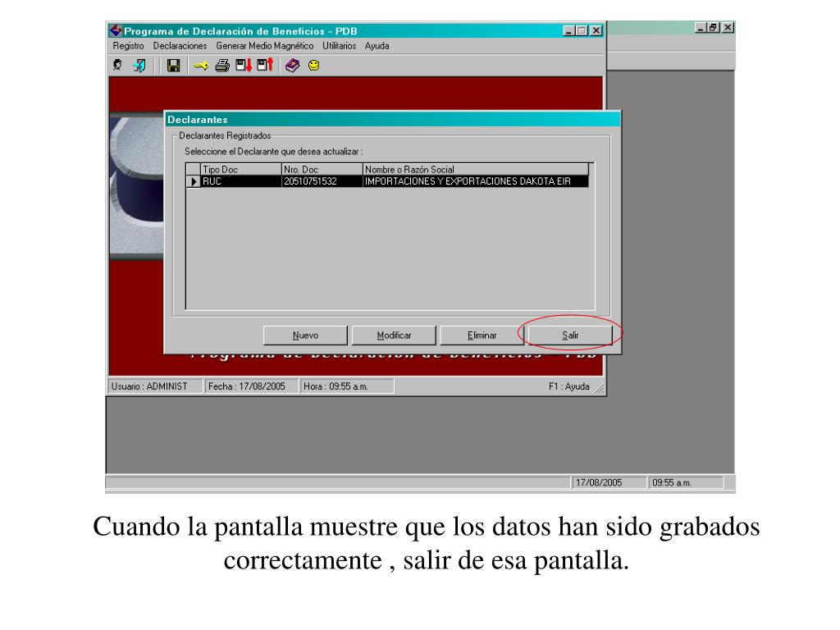The width and height of the screenshot is (840, 630).
Task: Click the 'Nombre o Razón Social' column header
Action: tap(476, 169)
